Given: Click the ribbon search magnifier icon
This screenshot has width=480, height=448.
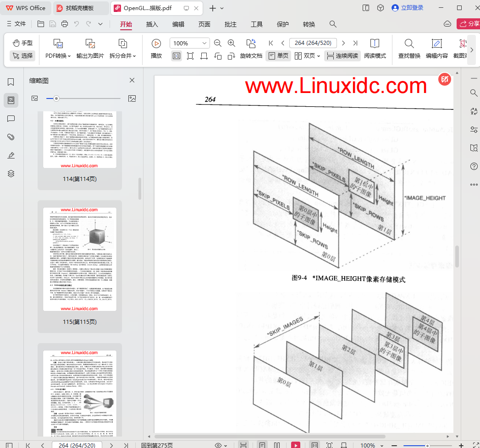Looking at the screenshot, I should 333,24.
